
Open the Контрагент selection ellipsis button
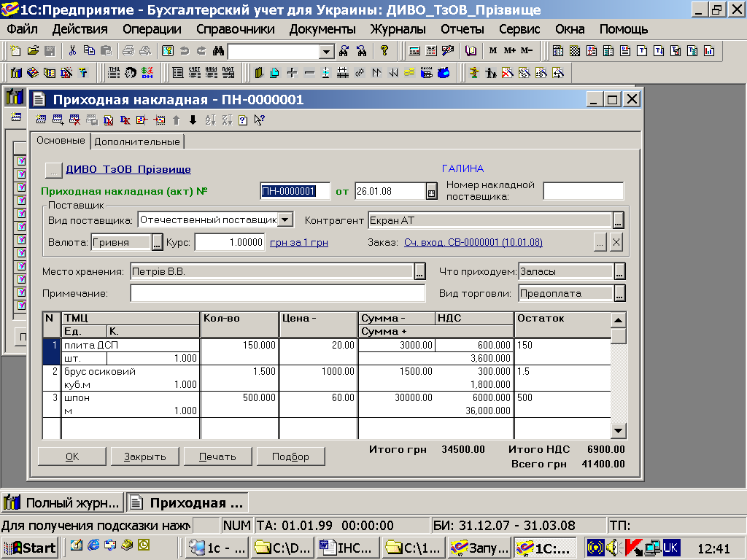(618, 220)
